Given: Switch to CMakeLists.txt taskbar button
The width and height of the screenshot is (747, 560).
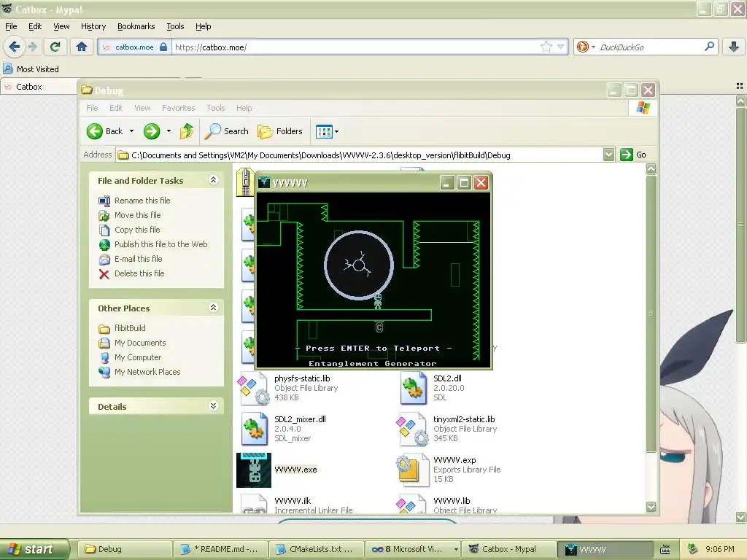Looking at the screenshot, I should (317, 549).
